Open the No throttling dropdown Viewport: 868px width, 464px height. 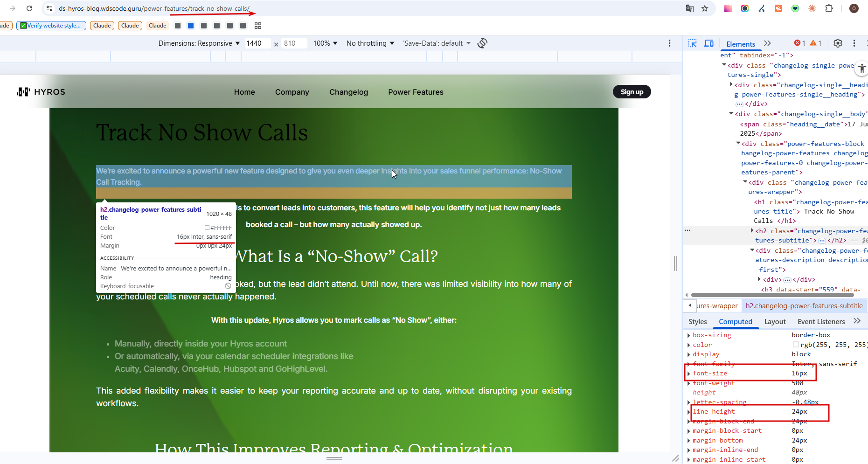point(370,43)
